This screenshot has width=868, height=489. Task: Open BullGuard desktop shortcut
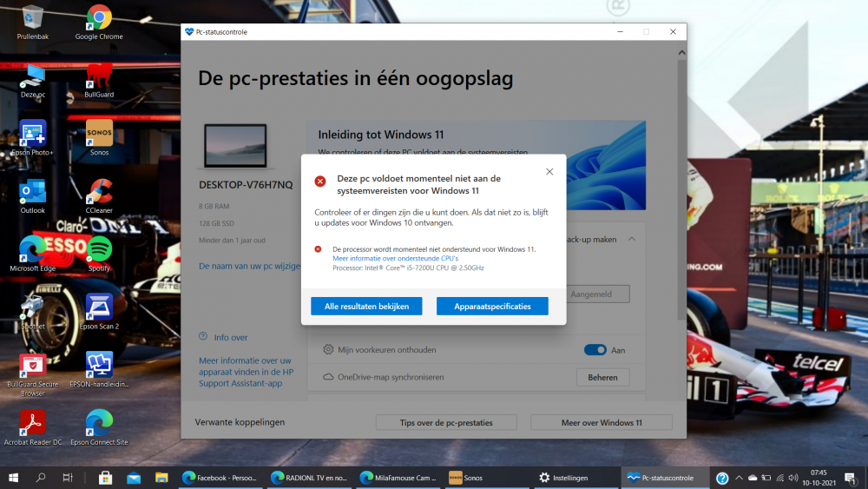coord(99,81)
